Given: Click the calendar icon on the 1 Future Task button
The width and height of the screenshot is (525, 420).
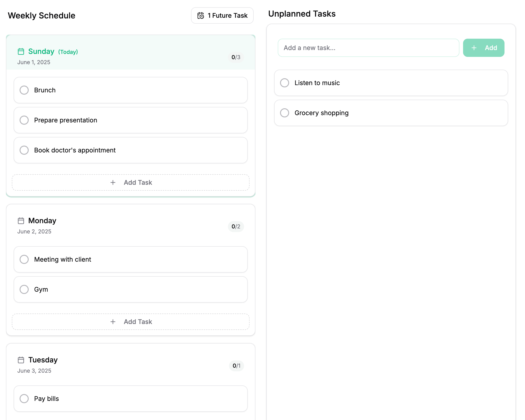Looking at the screenshot, I should [200, 15].
